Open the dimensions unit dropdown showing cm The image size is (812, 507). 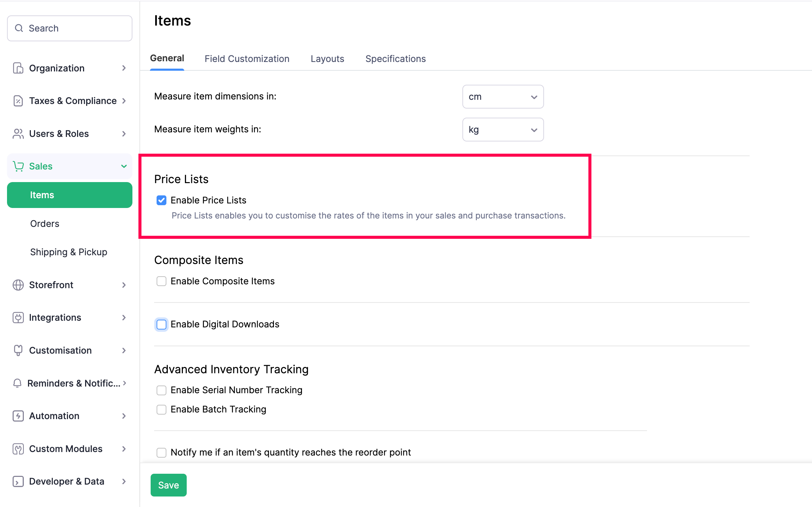pos(503,97)
